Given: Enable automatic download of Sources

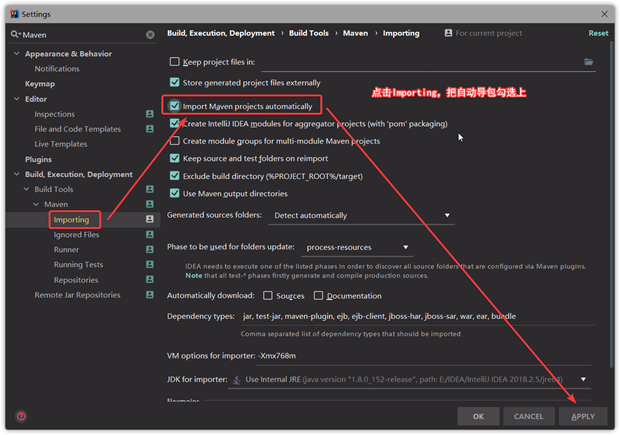Looking at the screenshot, I should point(268,295).
